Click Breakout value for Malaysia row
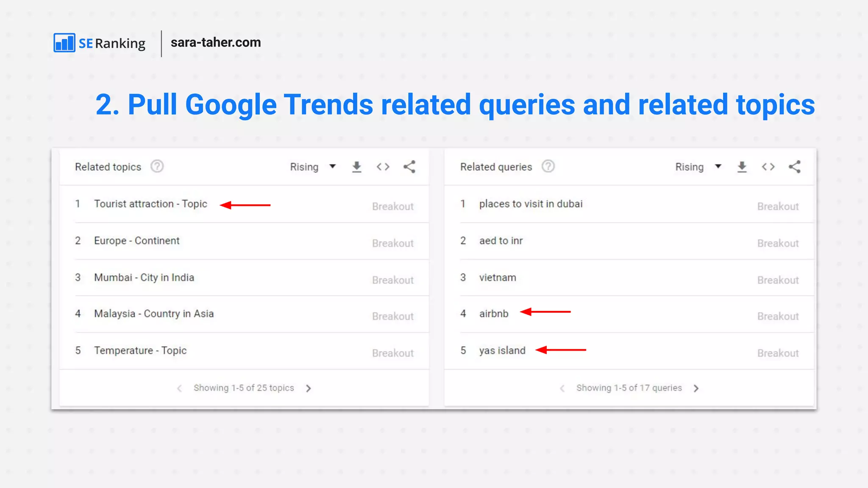The height and width of the screenshot is (488, 868). point(393,316)
